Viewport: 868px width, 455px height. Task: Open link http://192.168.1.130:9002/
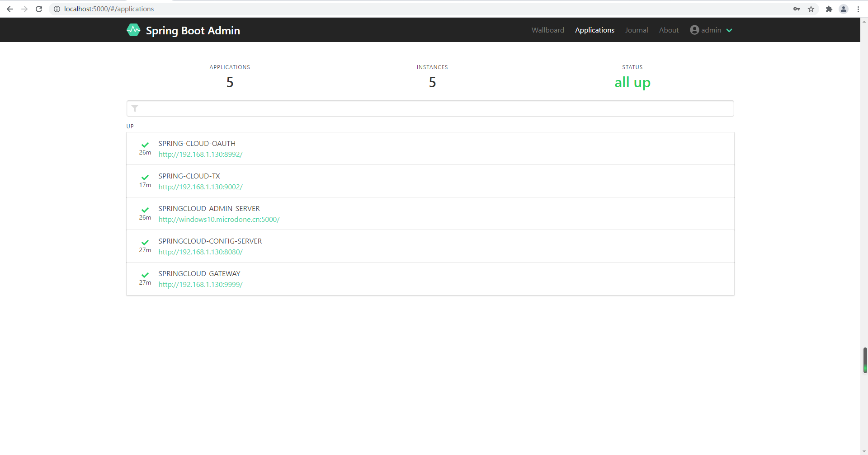pos(200,187)
